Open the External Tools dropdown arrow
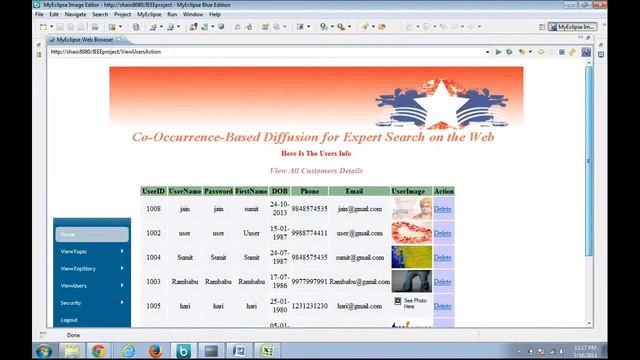The image size is (640, 360). [349, 27]
